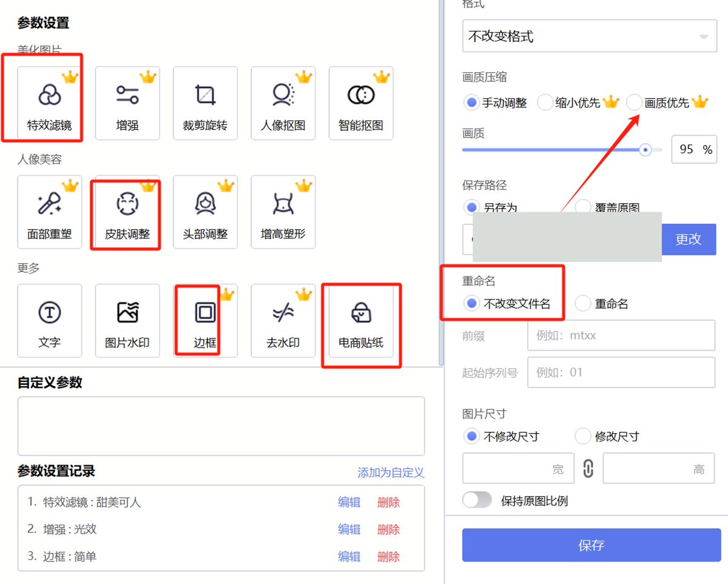The height and width of the screenshot is (584, 728).
Task: Choose the 人像抠图 portrait cutout tool
Action: pos(283,103)
